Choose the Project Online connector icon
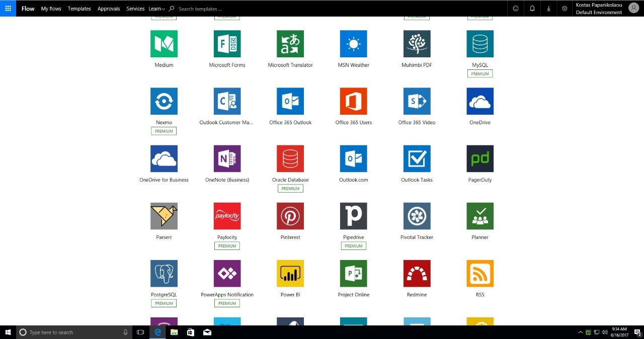Viewport: 644px width, 339px height. 354,273
